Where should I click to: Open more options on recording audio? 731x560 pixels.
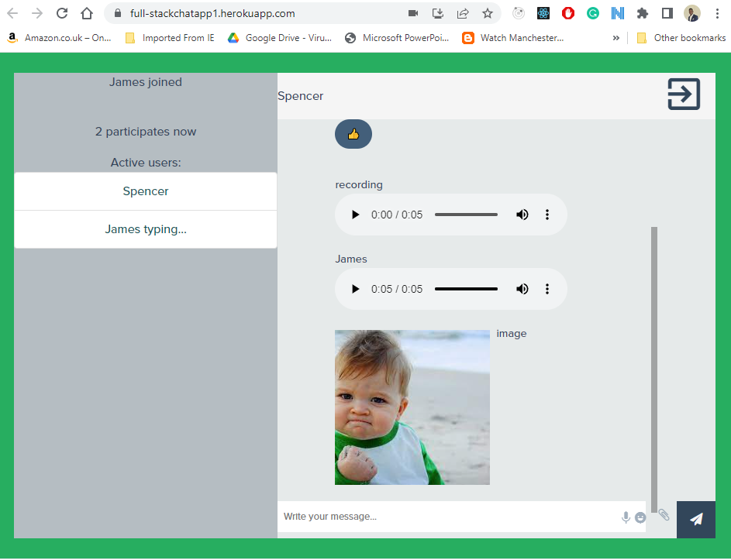click(547, 215)
